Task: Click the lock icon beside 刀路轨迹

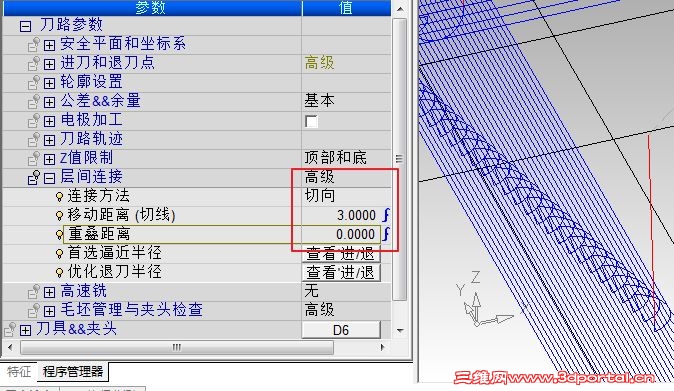Action: 34,139
